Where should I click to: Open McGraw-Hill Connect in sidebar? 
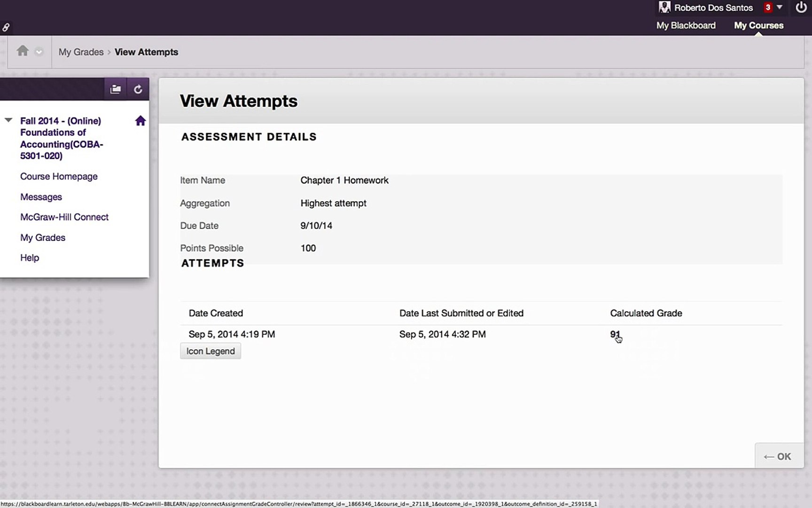[x=64, y=217]
